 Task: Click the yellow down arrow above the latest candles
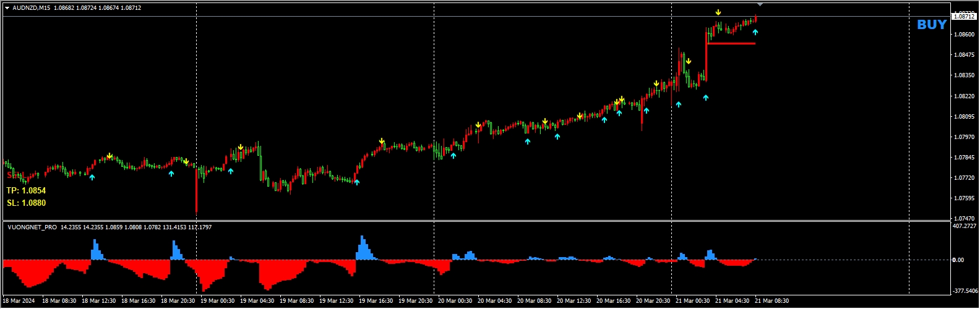click(718, 12)
